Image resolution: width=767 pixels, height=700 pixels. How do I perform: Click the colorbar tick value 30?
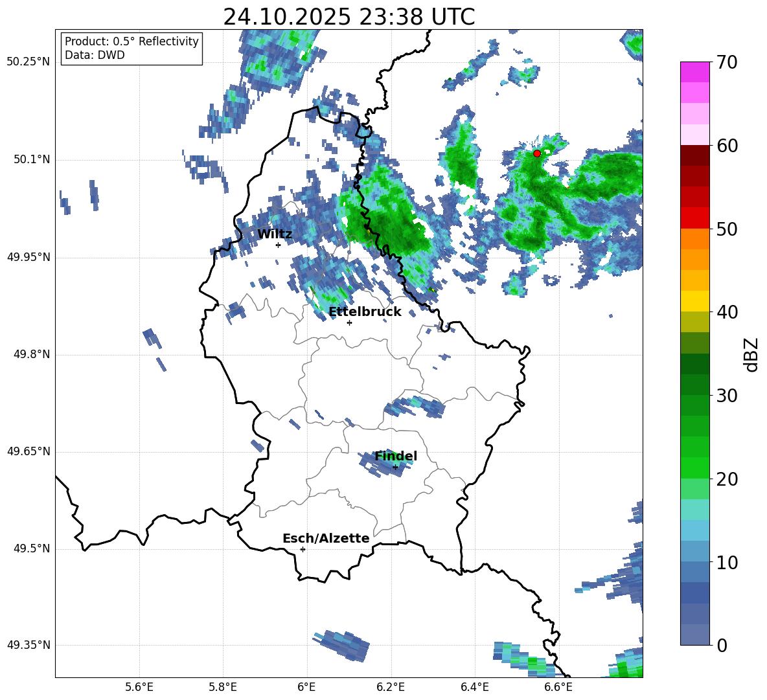click(x=726, y=396)
